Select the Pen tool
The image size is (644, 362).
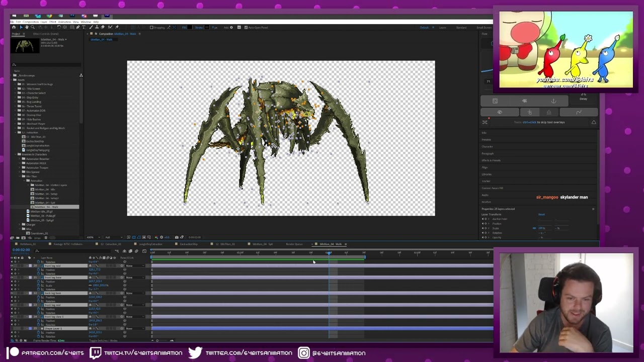(78, 27)
